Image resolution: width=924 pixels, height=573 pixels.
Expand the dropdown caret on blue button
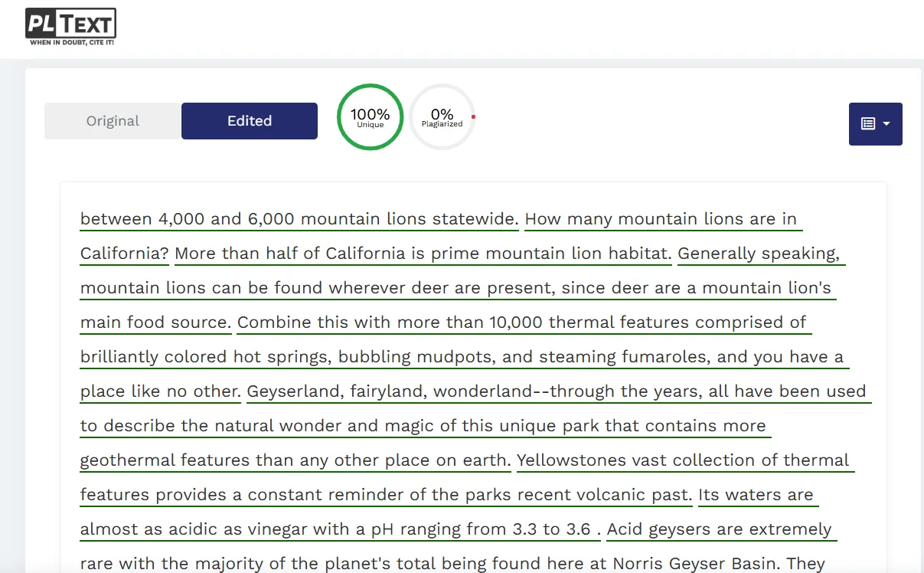pyautogui.click(x=886, y=123)
